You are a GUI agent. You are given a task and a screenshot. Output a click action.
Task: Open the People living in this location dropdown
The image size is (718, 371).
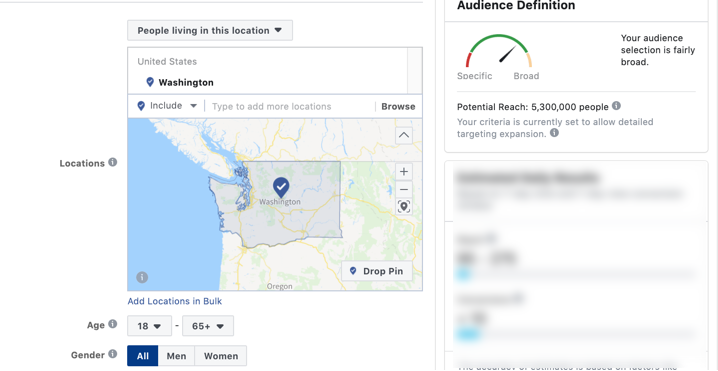click(x=210, y=31)
